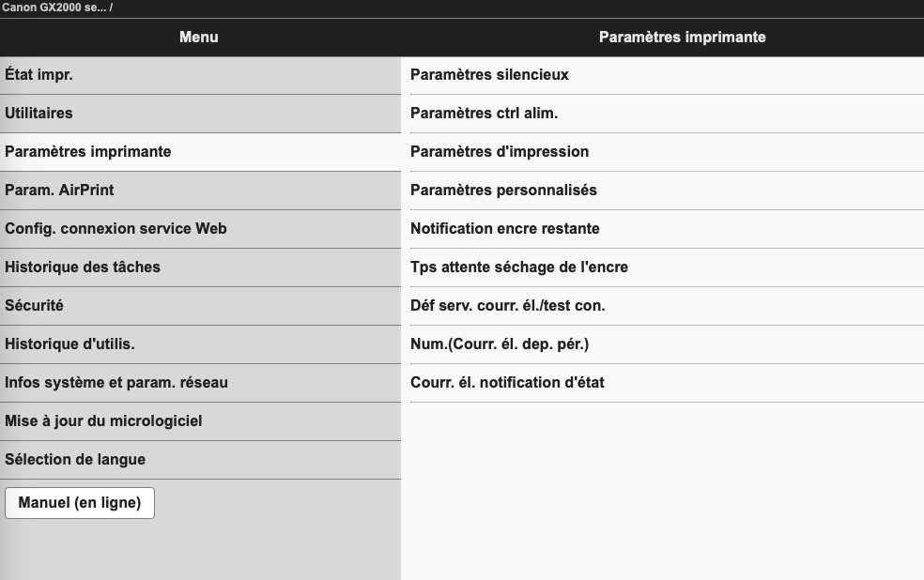This screenshot has height=580, width=924.
Task: Select Paramètres imprimante in the menu
Action: click(x=88, y=152)
